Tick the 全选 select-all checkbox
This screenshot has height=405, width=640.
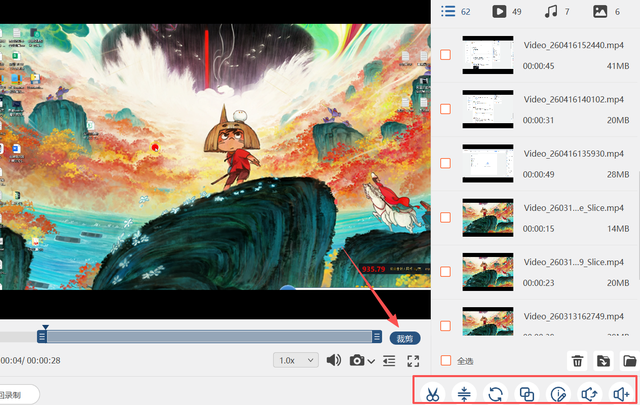click(x=446, y=360)
